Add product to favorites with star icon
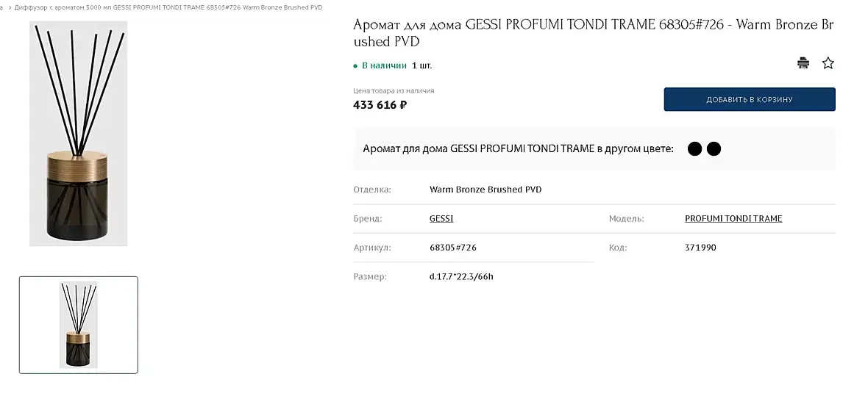This screenshot has width=868, height=396. point(828,63)
